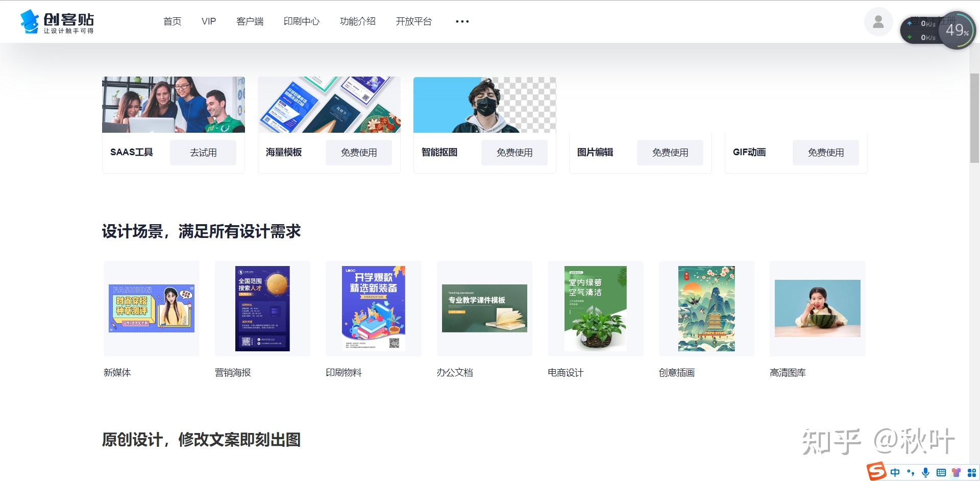
Task: Toggle the punctuation mode icon in the IME bar
Action: 911,473
